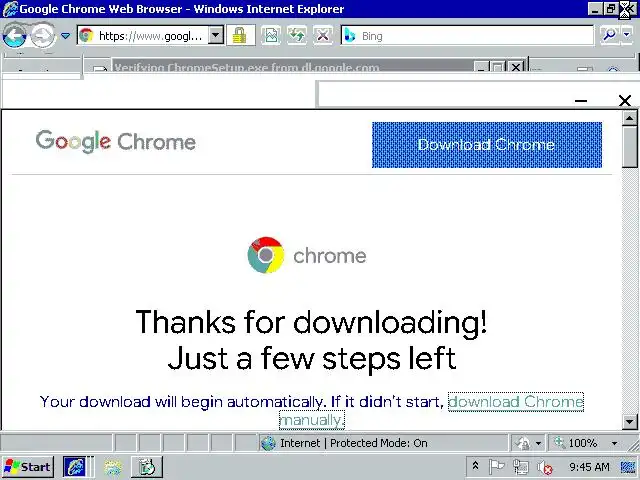Viewport: 640px width, 480px height.
Task: Click the Internet zone globe icon
Action: click(x=268, y=443)
